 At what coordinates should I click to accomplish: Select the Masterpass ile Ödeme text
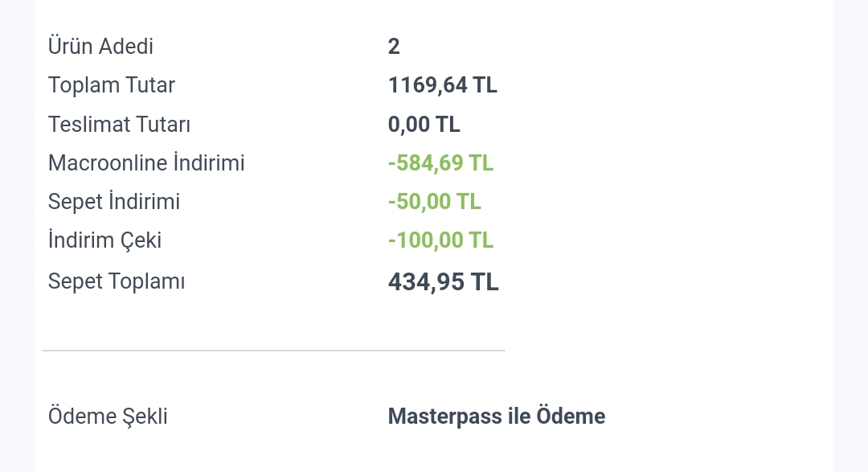point(497,417)
